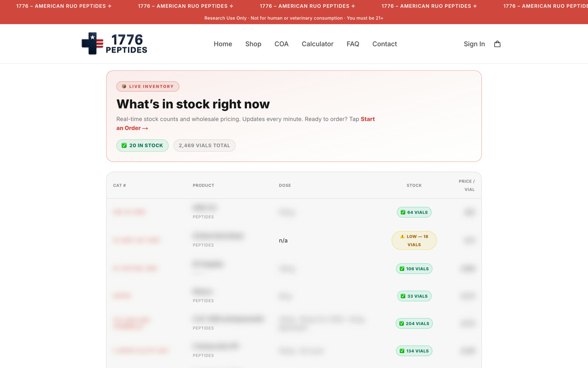Click the PRICE / VIAL column header
Image resolution: width=588 pixels, height=368 pixels.
point(467,185)
